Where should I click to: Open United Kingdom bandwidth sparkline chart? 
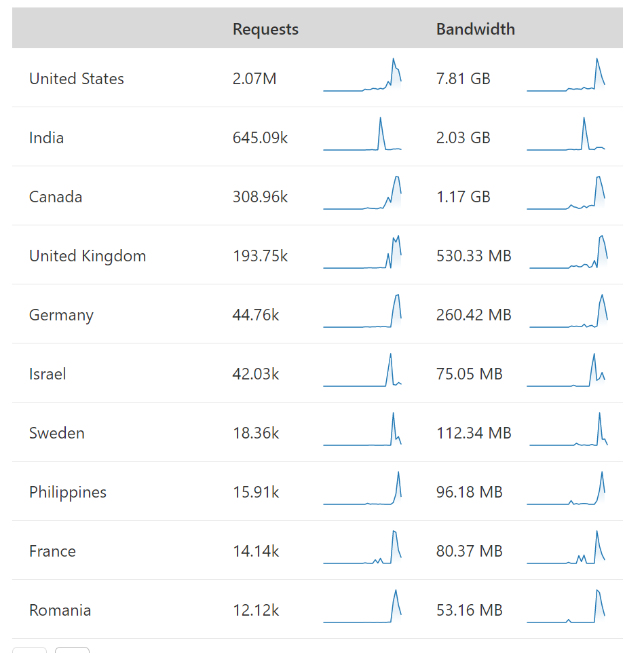pos(568,252)
